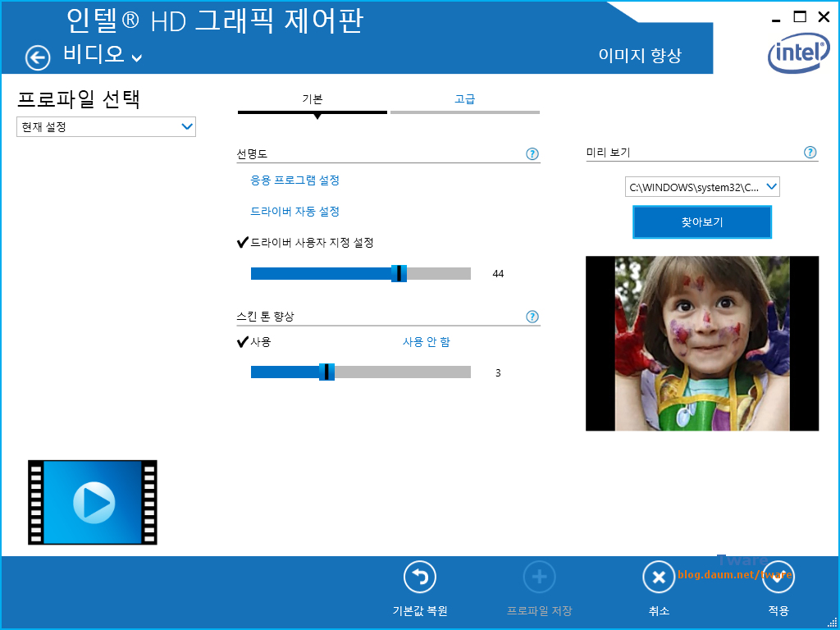Close the control panel window
The width and height of the screenshot is (840, 630).
click(x=824, y=17)
